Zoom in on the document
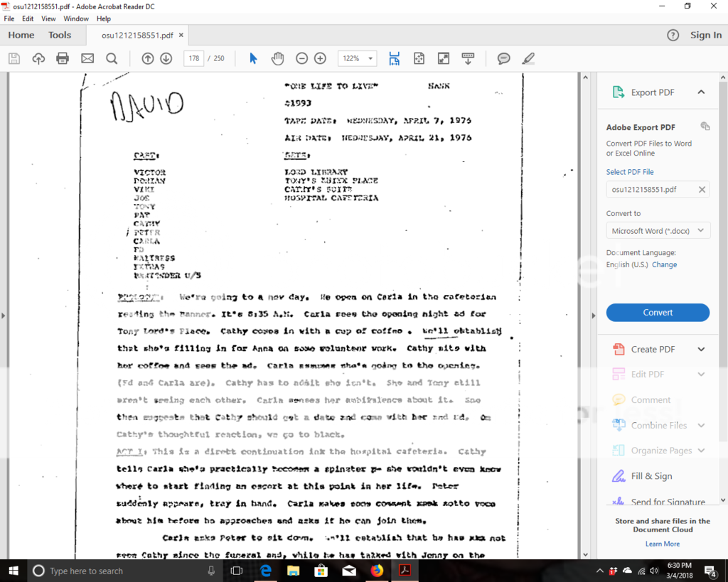 coord(319,58)
